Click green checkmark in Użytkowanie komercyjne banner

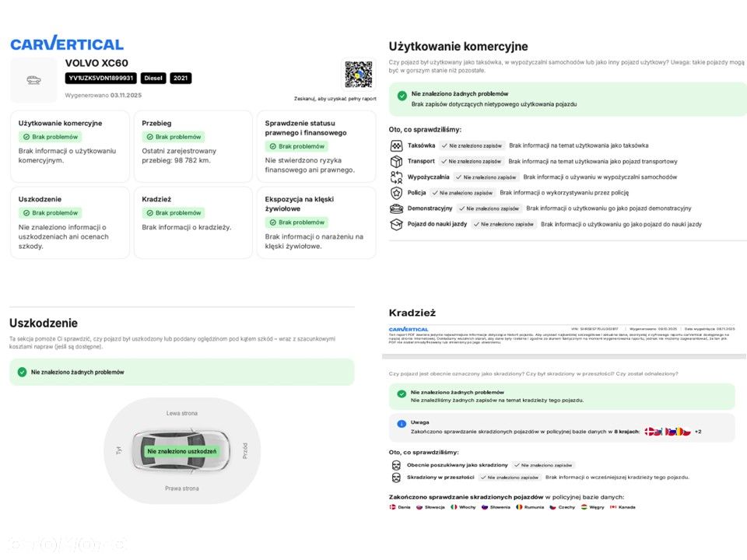(402, 96)
